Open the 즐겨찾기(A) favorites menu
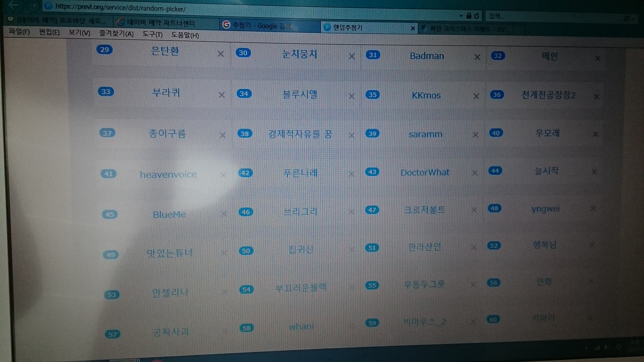 (116, 34)
